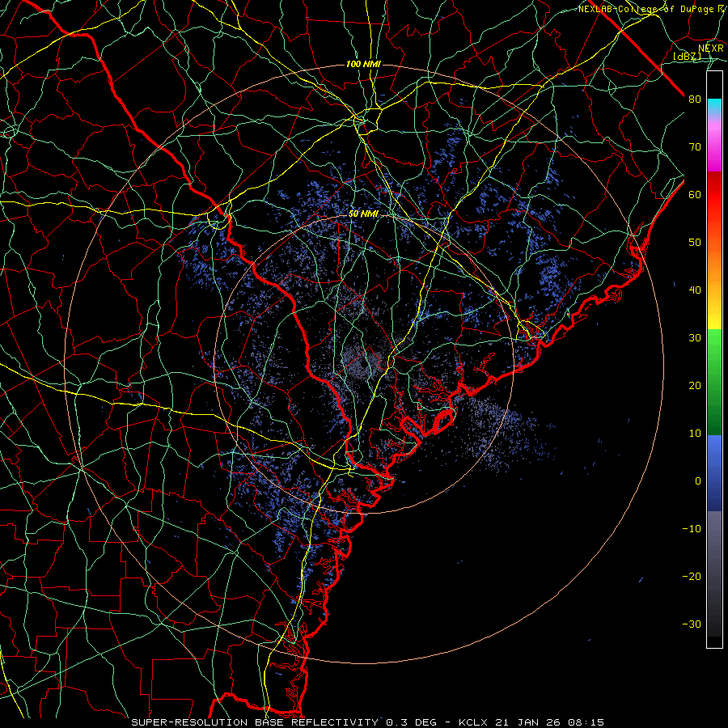The height and width of the screenshot is (728, 728).
Task: Click the 60 value on the dBZ scale
Action: pos(695,195)
